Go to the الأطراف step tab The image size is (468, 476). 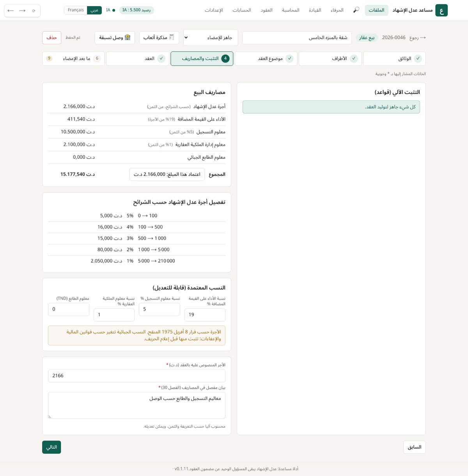point(330,59)
